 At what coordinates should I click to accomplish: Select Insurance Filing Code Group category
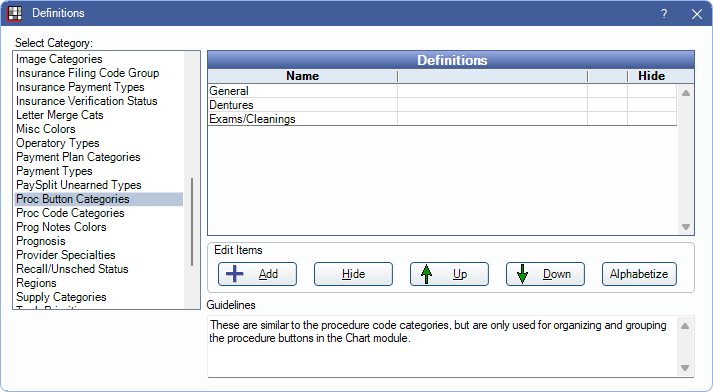(99, 73)
